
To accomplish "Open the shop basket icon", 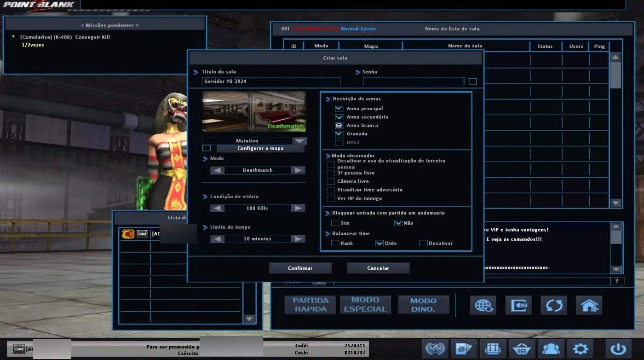I will coord(522,348).
